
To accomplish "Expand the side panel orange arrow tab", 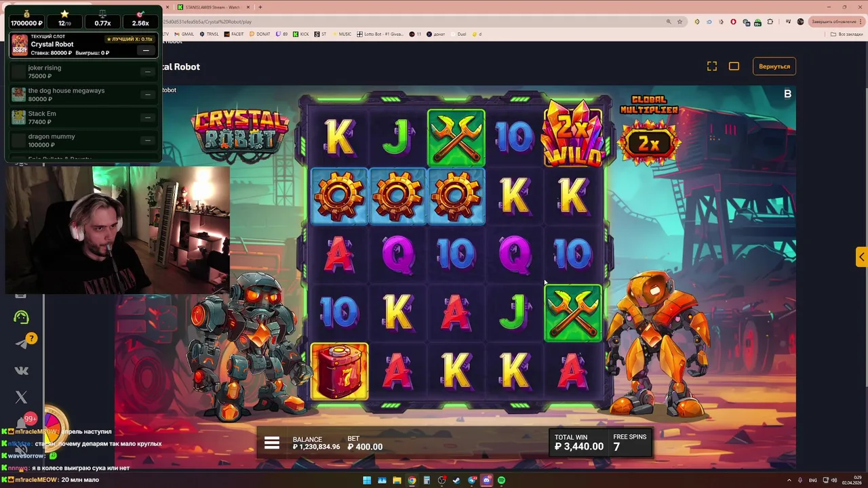I will point(861,257).
